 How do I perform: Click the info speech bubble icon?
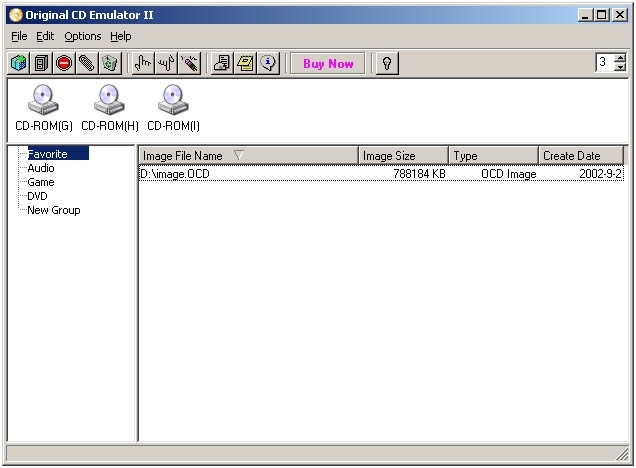268,63
